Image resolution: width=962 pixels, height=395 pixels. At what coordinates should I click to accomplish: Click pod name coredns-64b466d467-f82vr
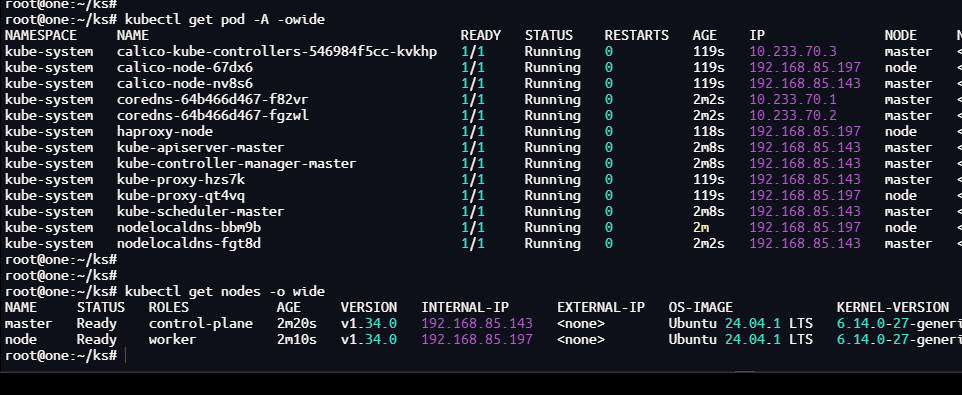pos(212,100)
